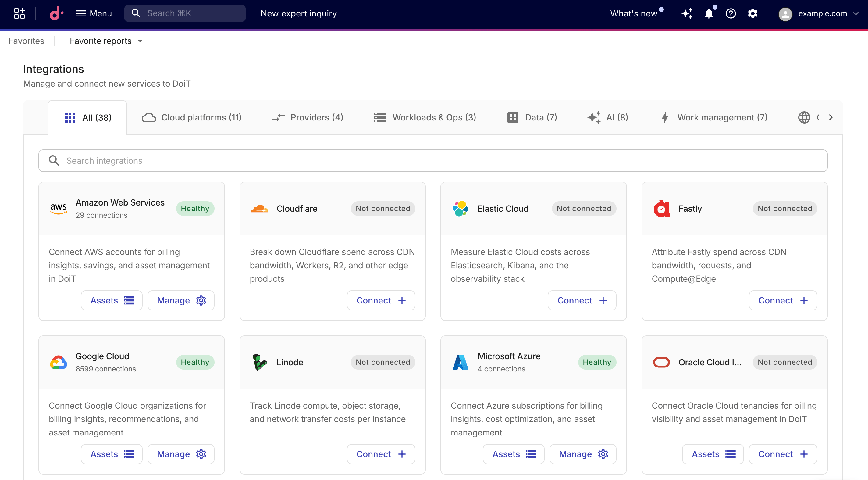The height and width of the screenshot is (480, 868).
Task: Open the hamburger Menu
Action: (x=94, y=13)
